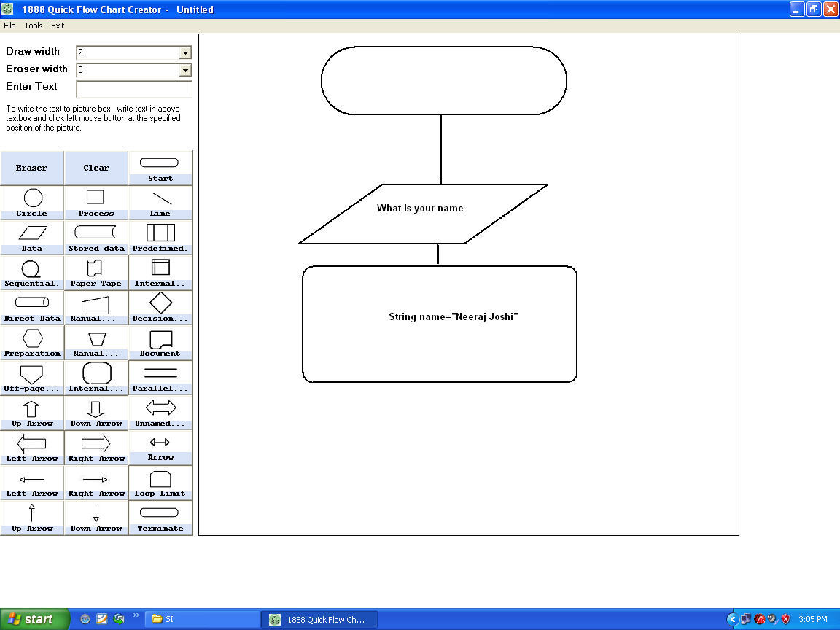This screenshot has width=840, height=630.
Task: Select the Direct Data shape
Action: pos(32,308)
